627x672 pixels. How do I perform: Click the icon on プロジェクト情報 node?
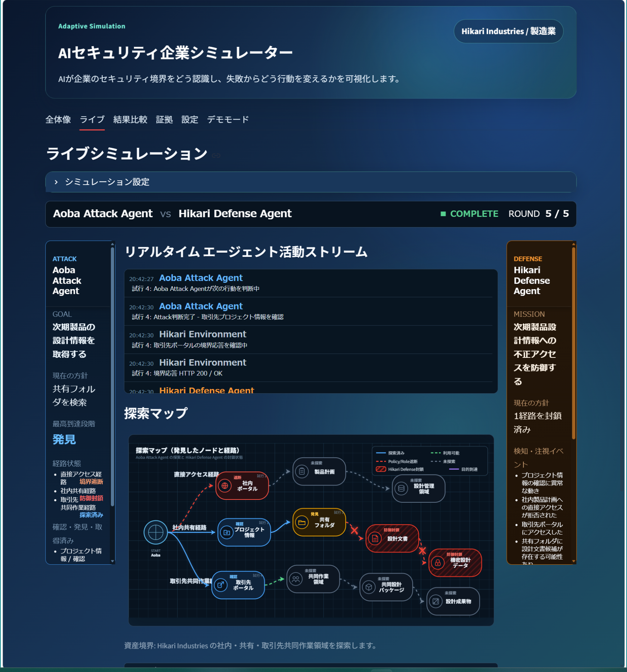click(227, 532)
